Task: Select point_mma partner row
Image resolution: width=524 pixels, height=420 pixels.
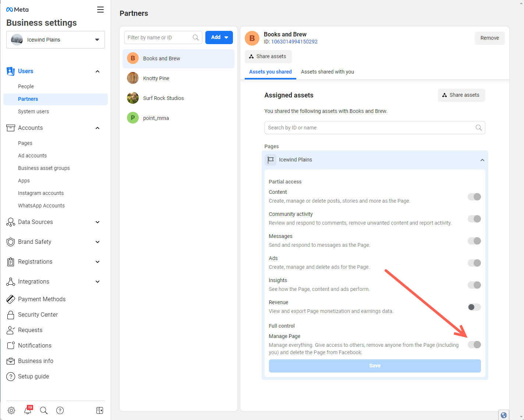Action: pos(178,118)
